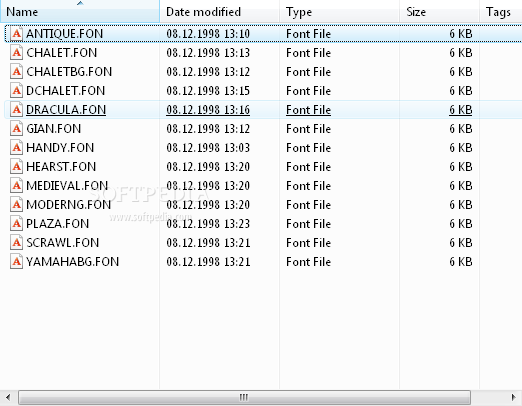Sort by the Size column header

click(439, 11)
